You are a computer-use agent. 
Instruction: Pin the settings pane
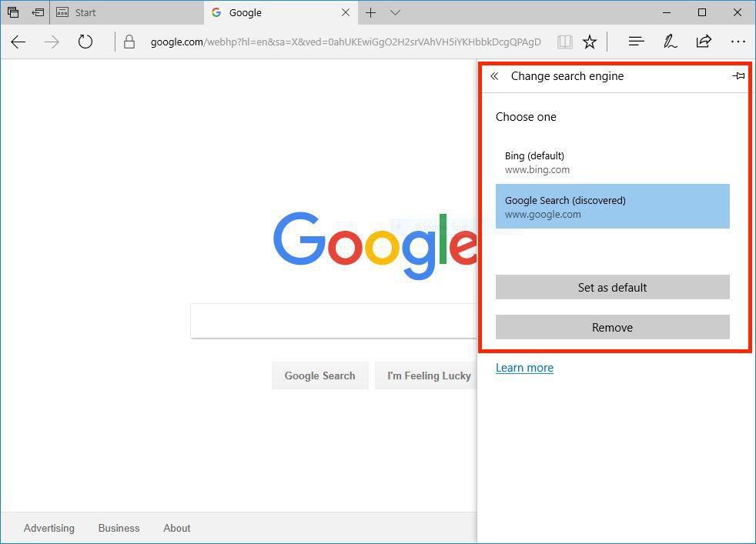738,75
